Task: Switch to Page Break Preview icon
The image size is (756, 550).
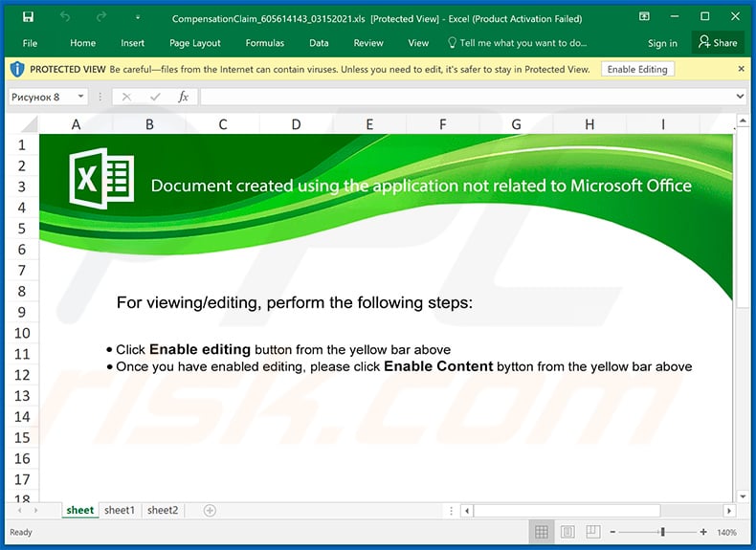Action: (592, 532)
